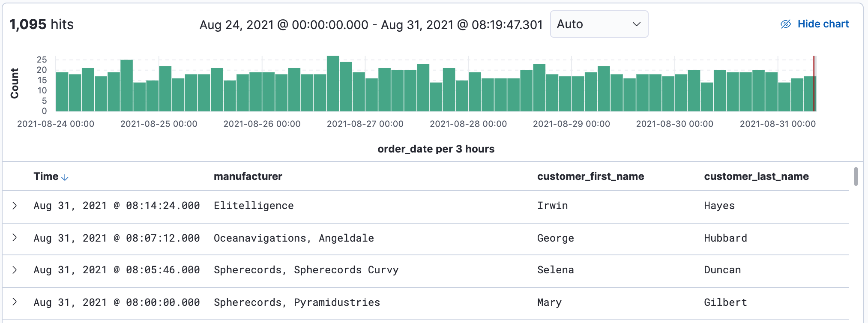
Task: Hide the histogram chart
Action: coord(823,24)
